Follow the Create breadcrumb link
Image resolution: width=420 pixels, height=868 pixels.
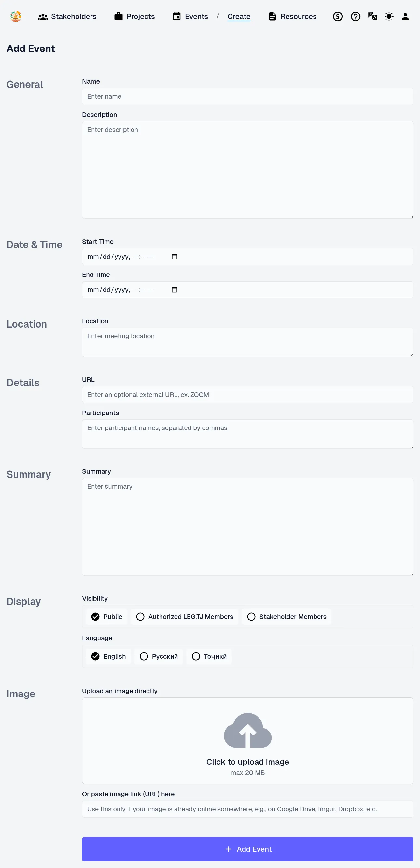[x=239, y=16]
